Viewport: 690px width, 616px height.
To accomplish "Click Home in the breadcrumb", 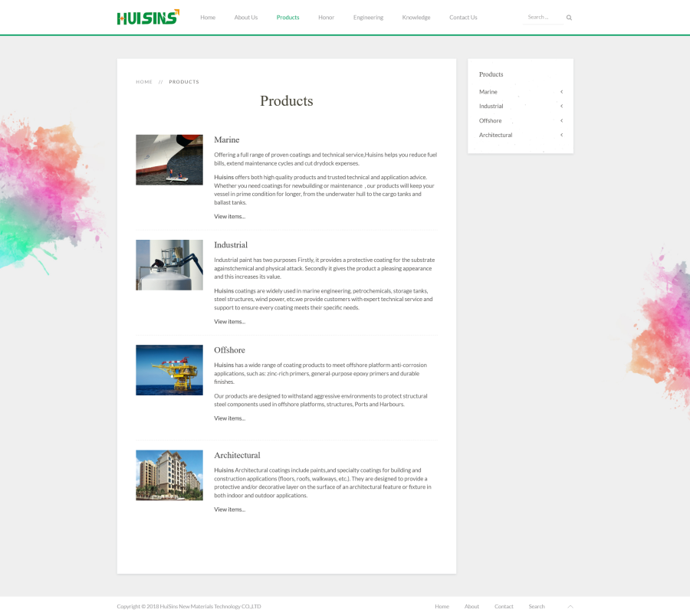I will pyautogui.click(x=144, y=82).
